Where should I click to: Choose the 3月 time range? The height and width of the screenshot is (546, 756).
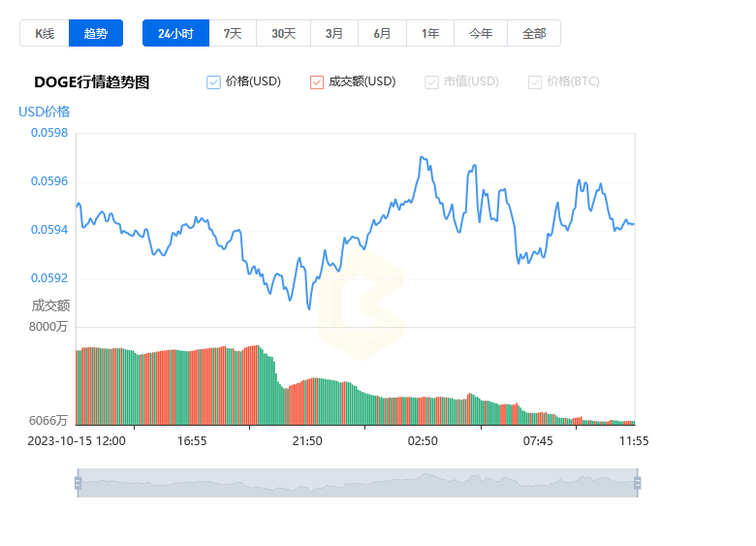[x=333, y=33]
